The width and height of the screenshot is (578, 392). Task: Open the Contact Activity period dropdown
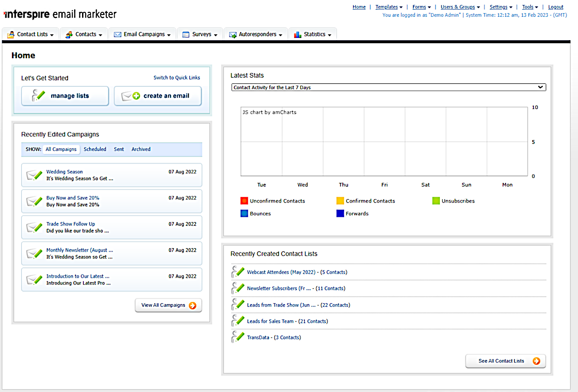click(389, 87)
